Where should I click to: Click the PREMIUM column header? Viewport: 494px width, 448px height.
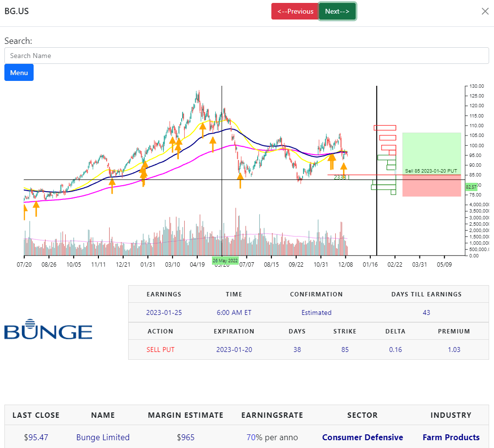pyautogui.click(x=454, y=331)
